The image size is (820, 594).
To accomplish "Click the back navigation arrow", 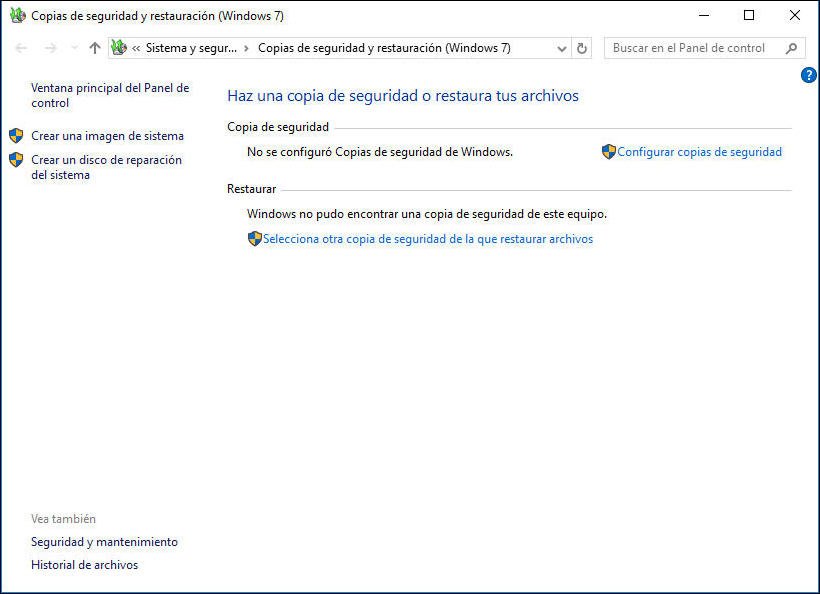I will click(21, 48).
